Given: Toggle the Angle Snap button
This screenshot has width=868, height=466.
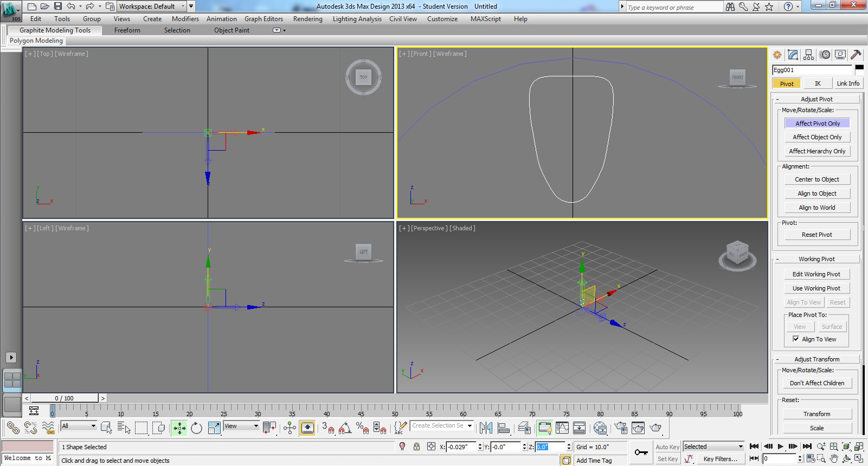Looking at the screenshot, I should 345,428.
